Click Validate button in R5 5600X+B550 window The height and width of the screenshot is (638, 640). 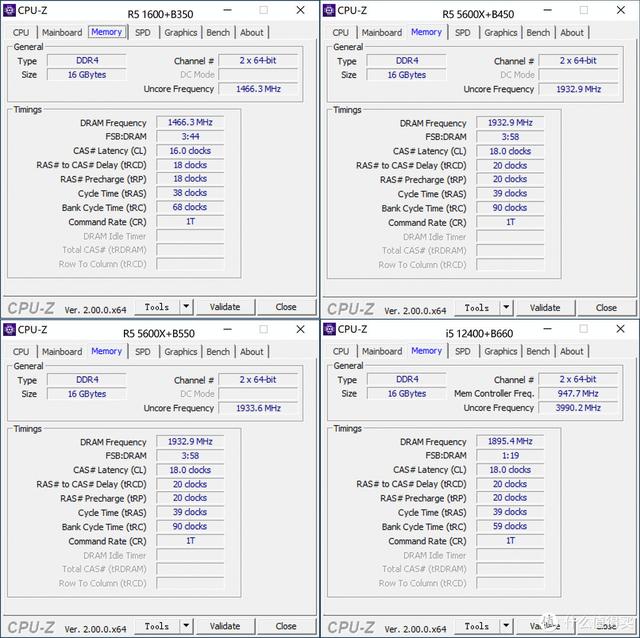(225, 626)
